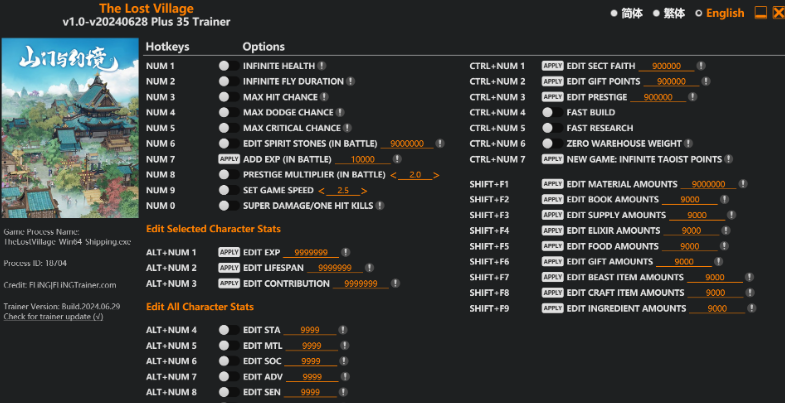The image size is (785, 403).
Task: Enable the Fast Build toggle
Action: (548, 112)
